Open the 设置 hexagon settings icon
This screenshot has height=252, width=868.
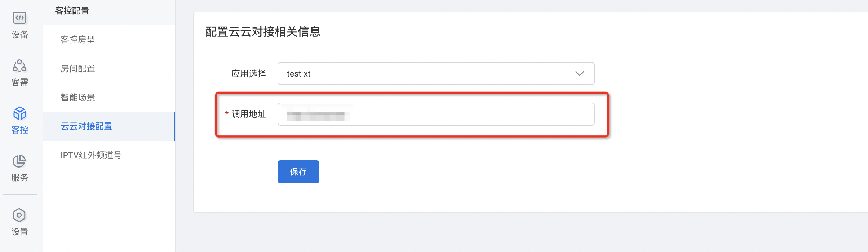pyautogui.click(x=19, y=215)
